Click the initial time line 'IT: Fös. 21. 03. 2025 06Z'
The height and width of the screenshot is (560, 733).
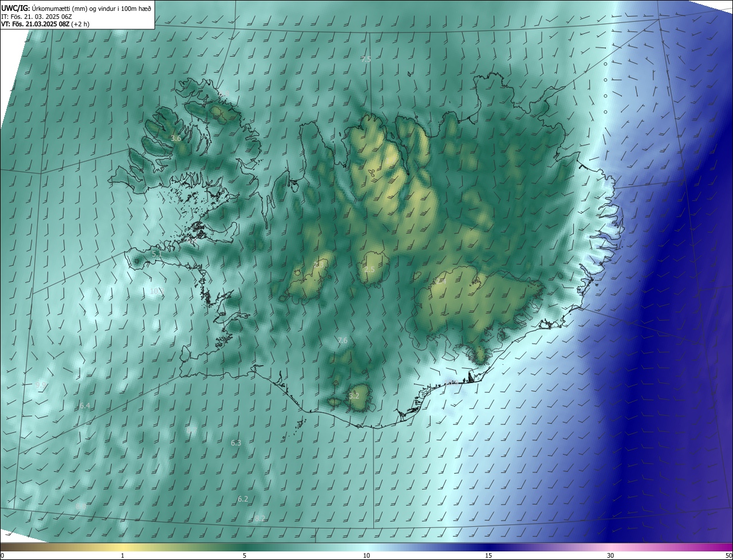click(x=37, y=16)
